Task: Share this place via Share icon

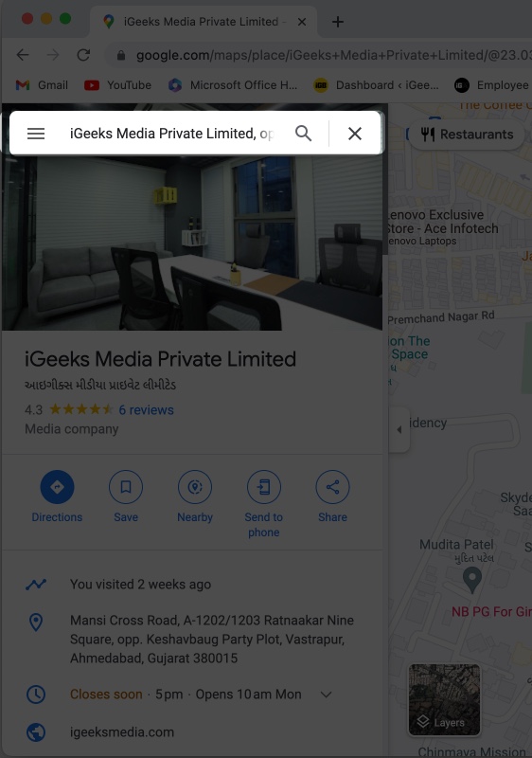Action: click(332, 487)
